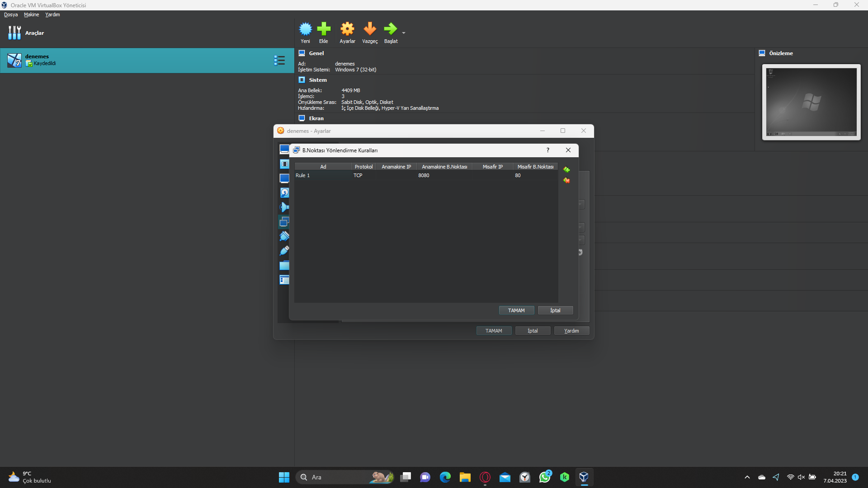
Task: Open denemes VM list menu icon
Action: 279,61
